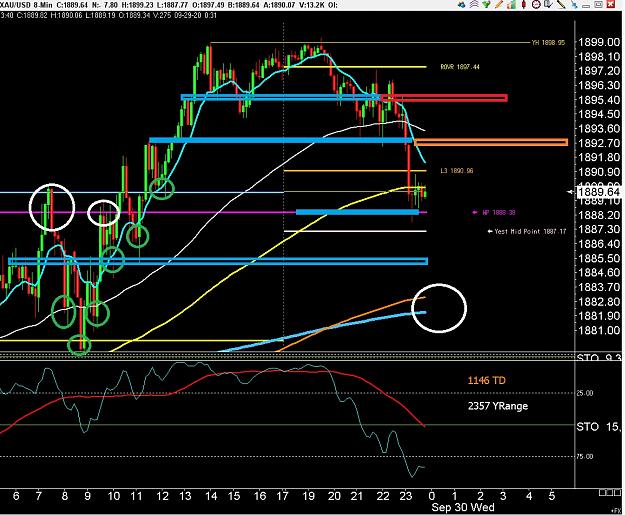Select the orange pencil drawing tool
The image size is (625, 515).
(x=499, y=4)
